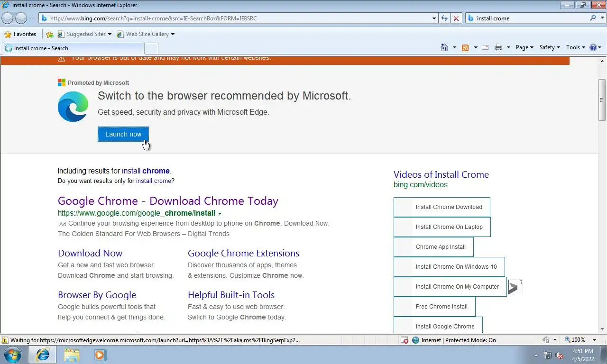The image size is (607, 364).
Task: Expand the google.com URL dropdown caret
Action: tap(220, 214)
